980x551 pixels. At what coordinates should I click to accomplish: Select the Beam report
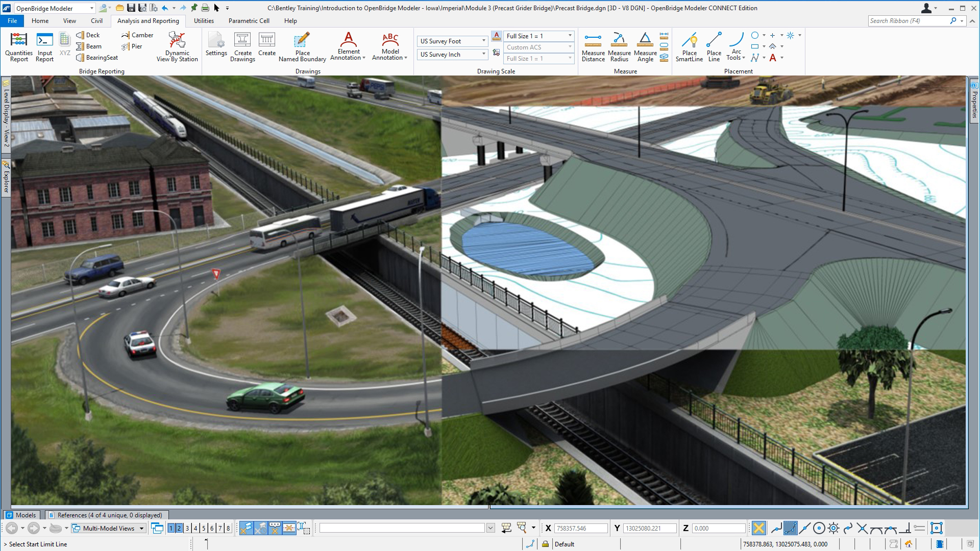(x=89, y=46)
